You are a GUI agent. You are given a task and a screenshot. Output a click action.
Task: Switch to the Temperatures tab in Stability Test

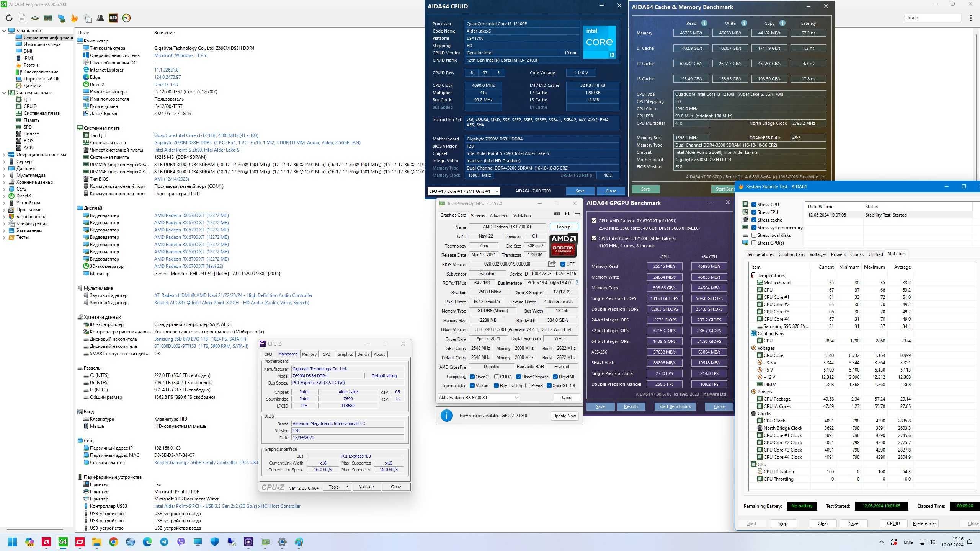(x=760, y=254)
